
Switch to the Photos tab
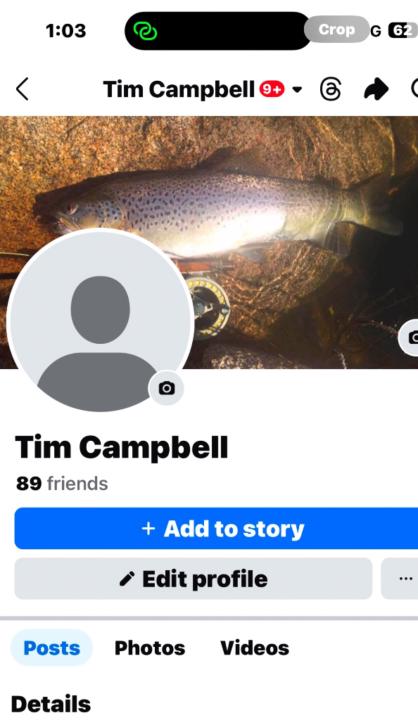tap(150, 648)
